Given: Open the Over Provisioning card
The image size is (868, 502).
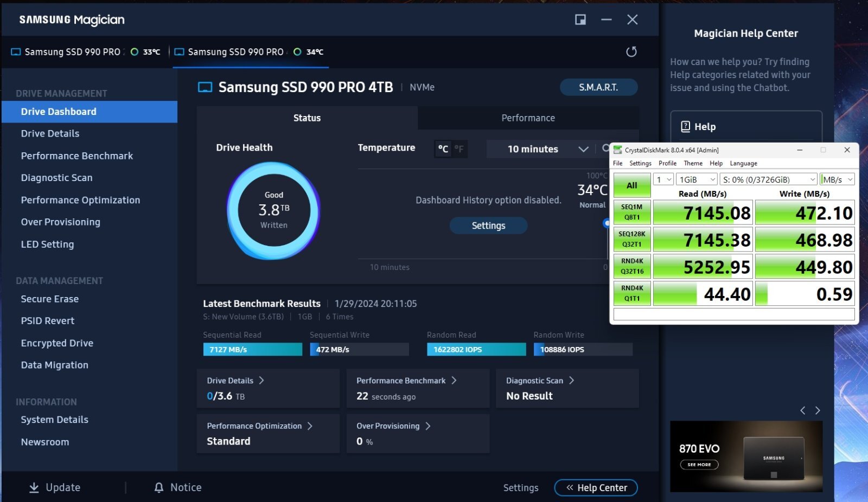Looking at the screenshot, I should pos(418,433).
